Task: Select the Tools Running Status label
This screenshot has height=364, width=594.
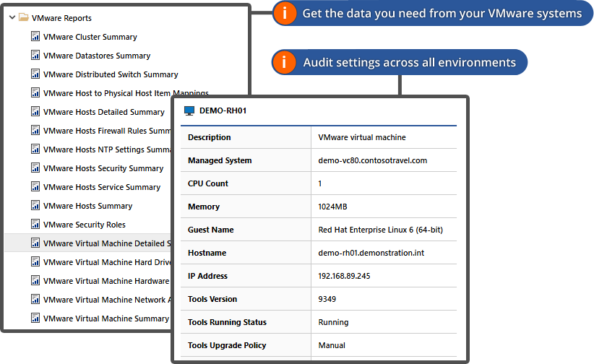Action: coord(227,322)
